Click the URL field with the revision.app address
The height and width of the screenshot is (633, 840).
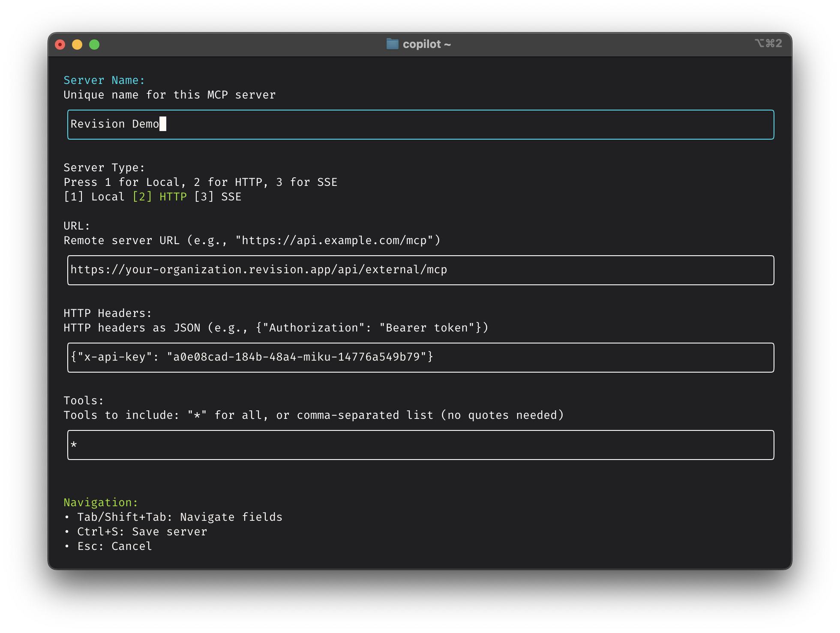[420, 270]
